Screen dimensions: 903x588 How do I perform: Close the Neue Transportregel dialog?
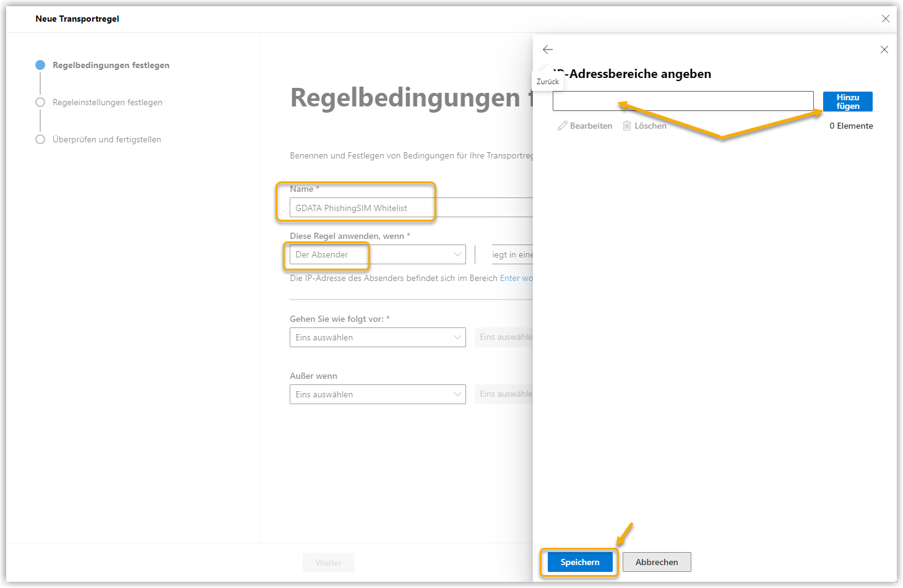click(886, 19)
